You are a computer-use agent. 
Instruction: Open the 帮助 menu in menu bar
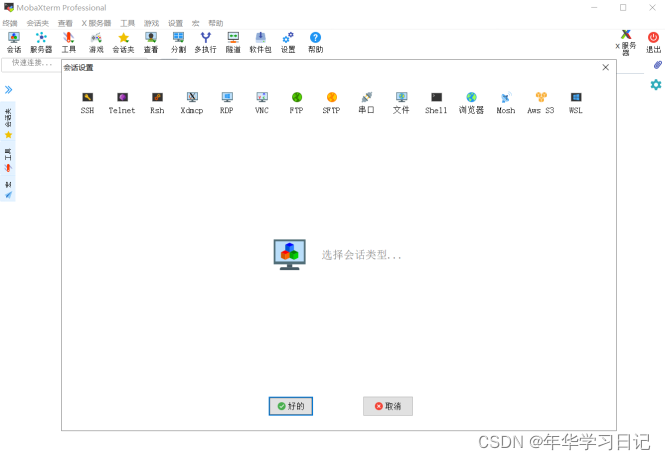(216, 23)
